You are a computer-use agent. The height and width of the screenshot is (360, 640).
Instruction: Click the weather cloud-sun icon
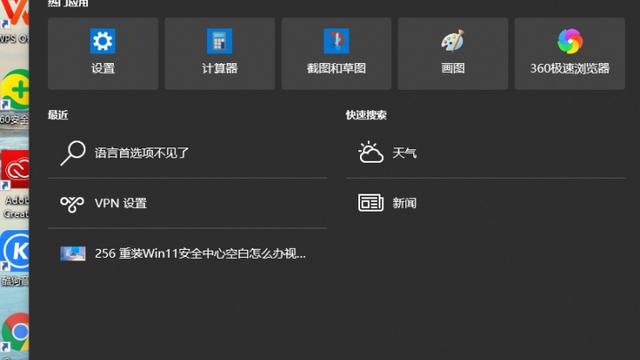[371, 153]
